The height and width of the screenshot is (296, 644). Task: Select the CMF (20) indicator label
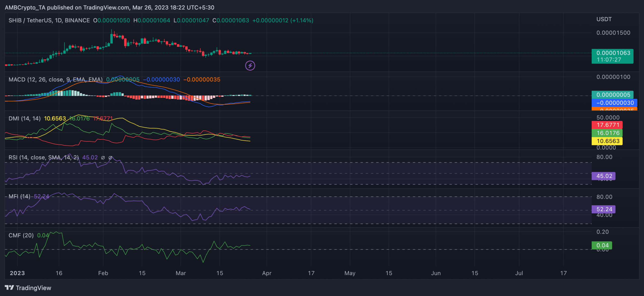(x=21, y=235)
